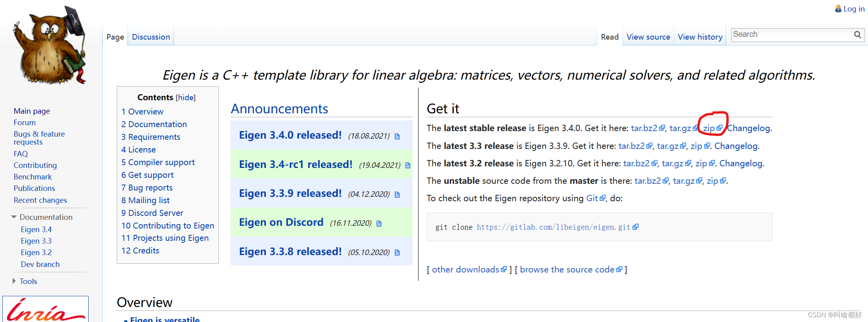Jump to 6 Get support in Contents
868x322 pixels.
pos(148,175)
